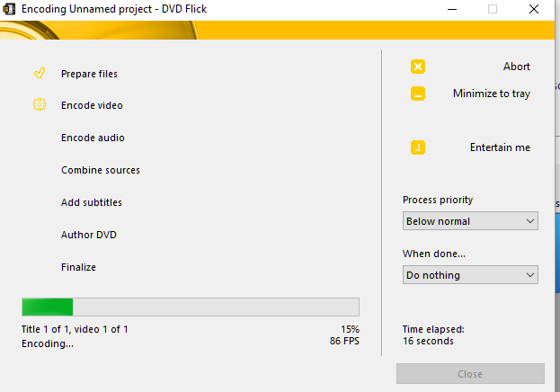Click the greyed-out Close button

coord(470,374)
